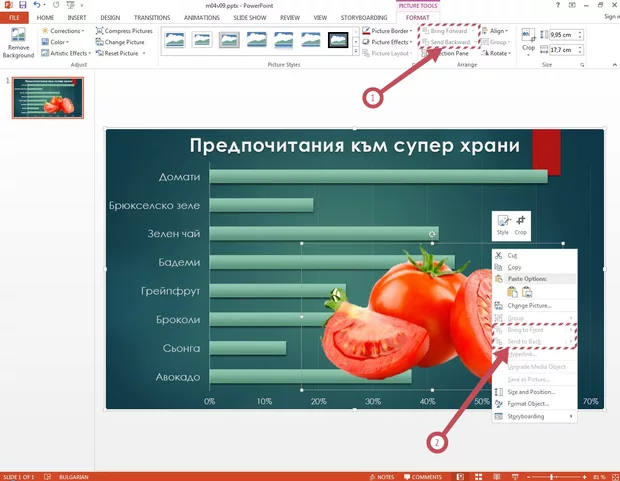Viewport: 620px width, 481px height.
Task: Select the FORMAT tab under Picture Tools
Action: tap(418, 18)
